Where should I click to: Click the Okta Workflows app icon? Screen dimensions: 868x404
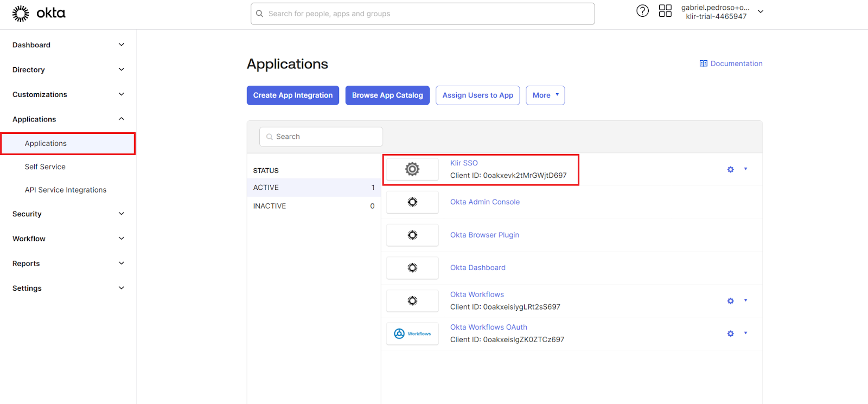[412, 300]
